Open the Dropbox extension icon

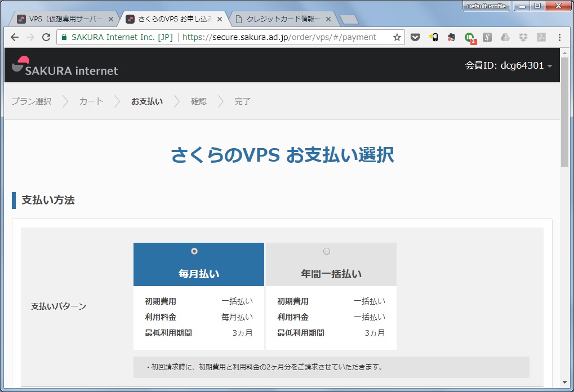click(x=523, y=37)
